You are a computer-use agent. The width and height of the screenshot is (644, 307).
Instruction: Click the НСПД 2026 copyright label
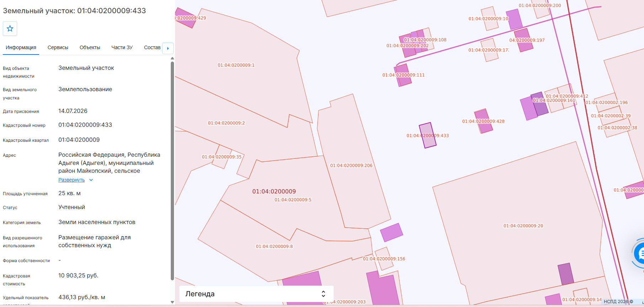(x=618, y=302)
